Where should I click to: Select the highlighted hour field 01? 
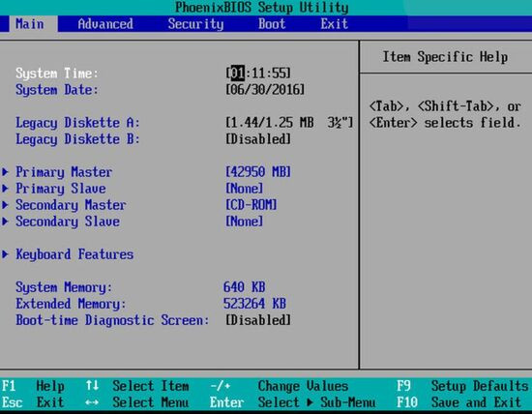[x=238, y=73]
